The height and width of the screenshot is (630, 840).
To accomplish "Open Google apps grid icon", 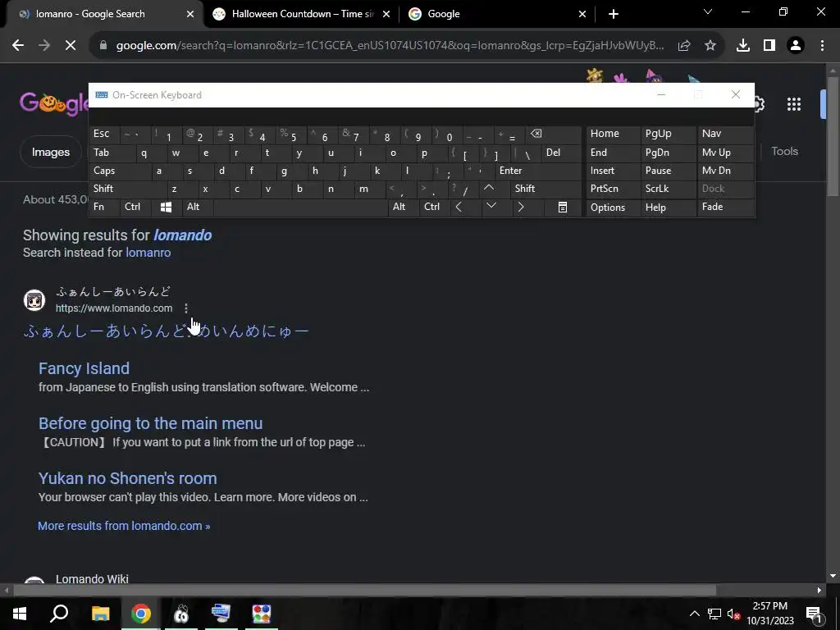I will pyautogui.click(x=794, y=104).
